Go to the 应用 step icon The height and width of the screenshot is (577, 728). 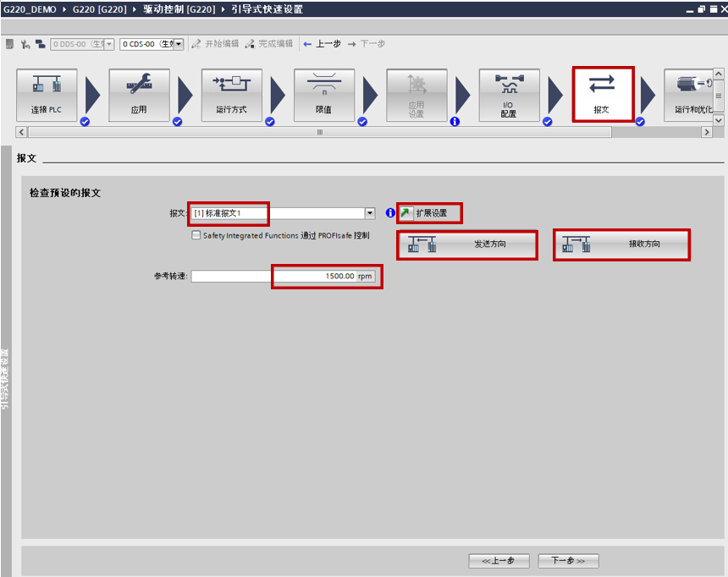click(139, 95)
